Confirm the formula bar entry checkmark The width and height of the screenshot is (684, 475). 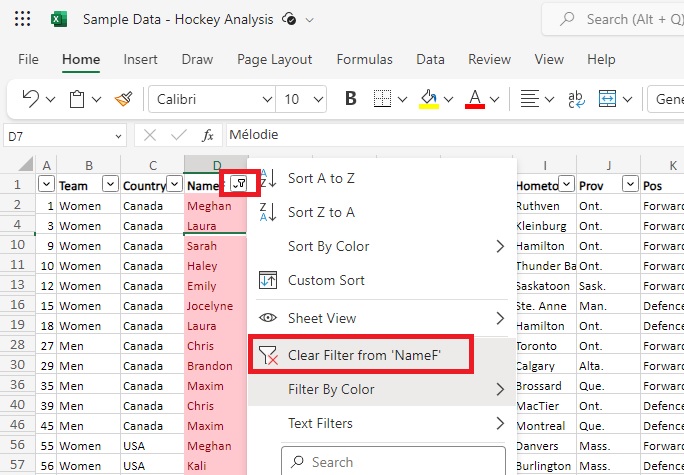point(179,135)
